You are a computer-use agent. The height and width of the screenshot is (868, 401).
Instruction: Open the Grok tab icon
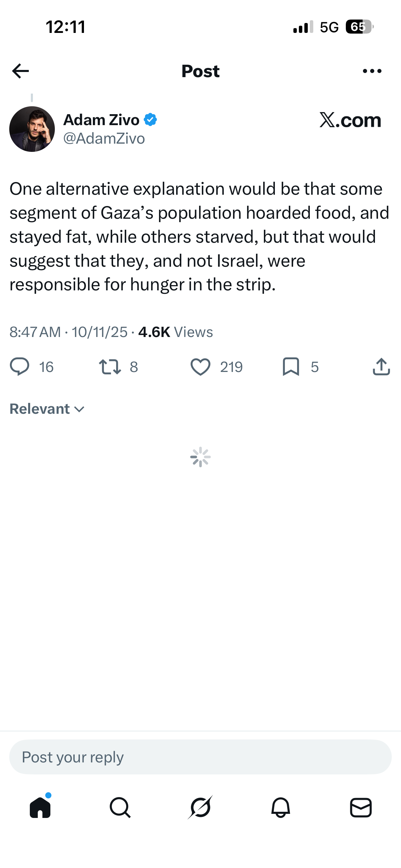(200, 807)
